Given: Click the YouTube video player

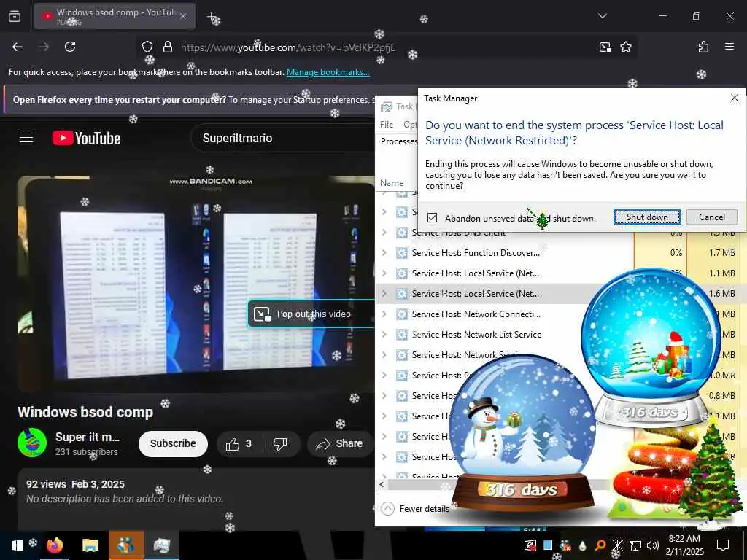Looking at the screenshot, I should [196, 284].
